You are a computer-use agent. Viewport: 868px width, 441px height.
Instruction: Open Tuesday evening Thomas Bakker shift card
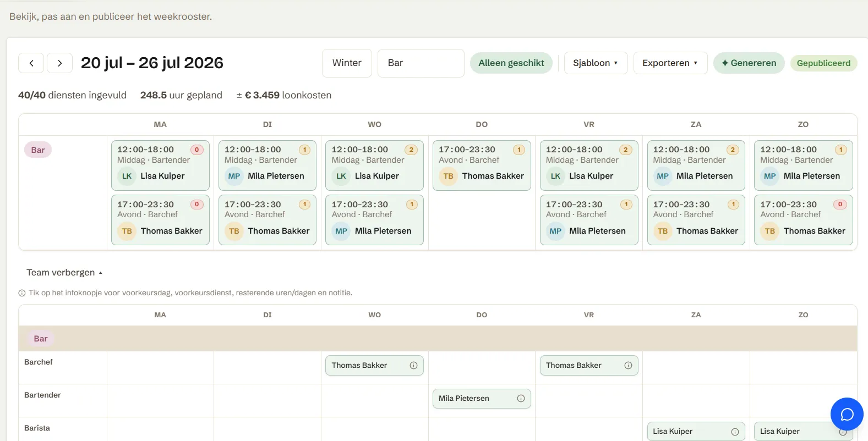tap(268, 220)
